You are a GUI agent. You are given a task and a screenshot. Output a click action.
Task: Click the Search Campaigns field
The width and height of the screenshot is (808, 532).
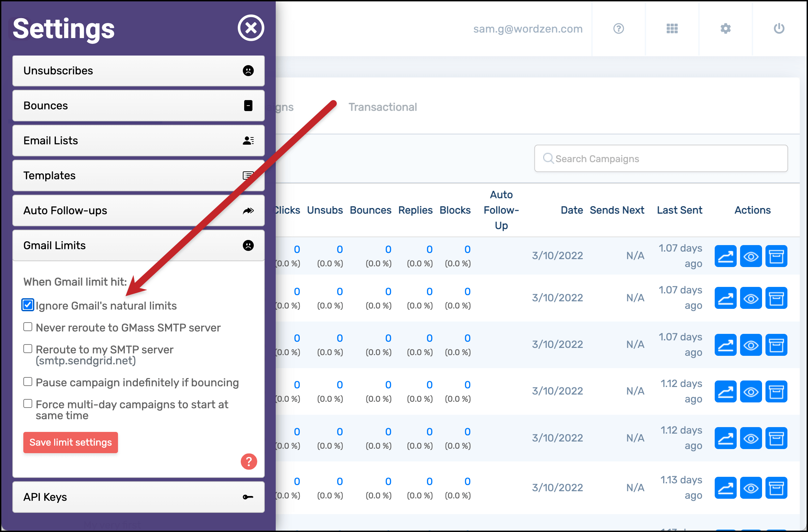coord(661,158)
